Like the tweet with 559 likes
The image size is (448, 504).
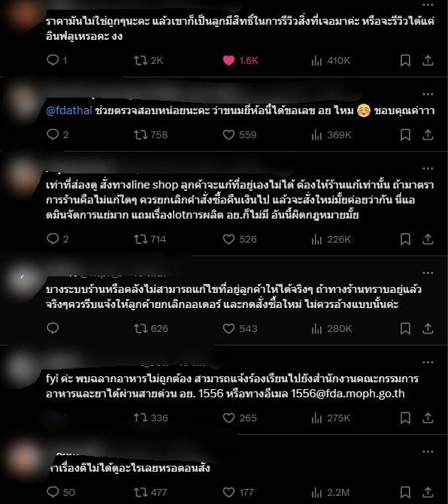click(x=229, y=134)
